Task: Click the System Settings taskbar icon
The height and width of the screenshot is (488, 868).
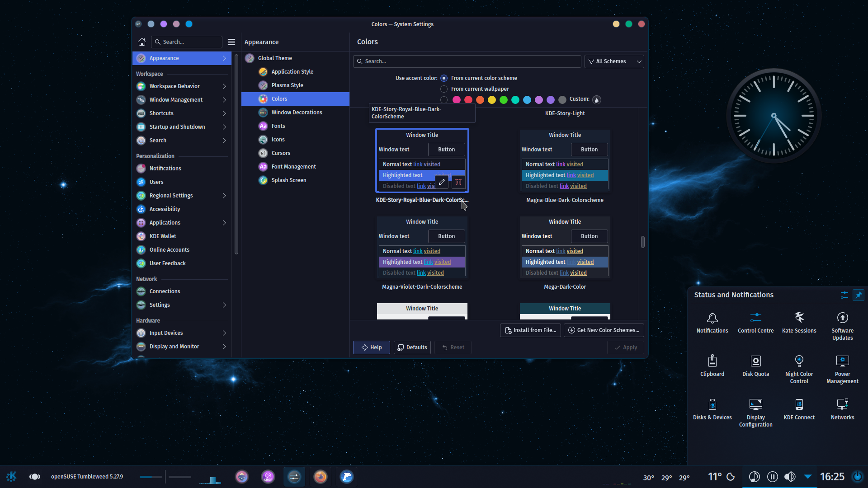Action: (x=294, y=477)
